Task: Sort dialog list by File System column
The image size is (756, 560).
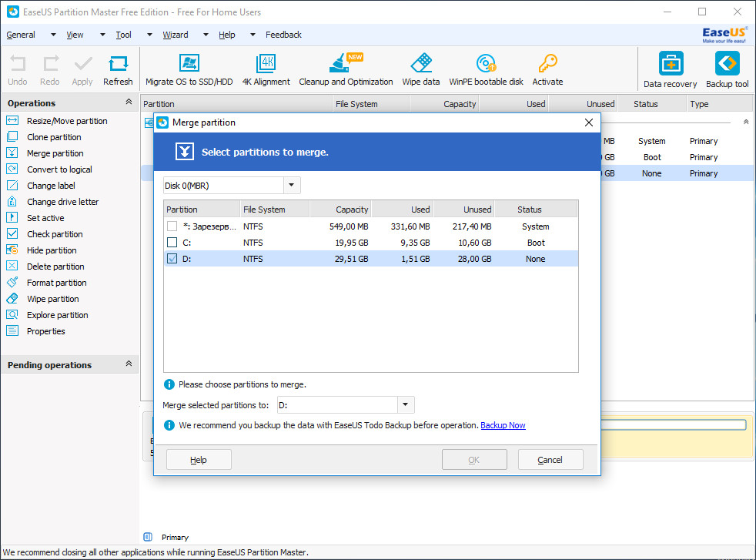Action: coord(275,210)
